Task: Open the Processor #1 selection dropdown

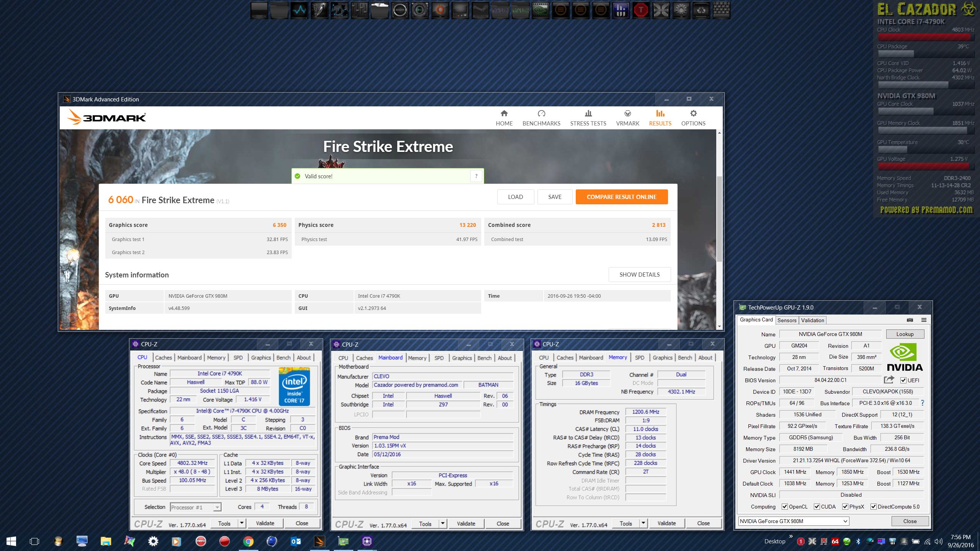Action: pyautogui.click(x=196, y=507)
